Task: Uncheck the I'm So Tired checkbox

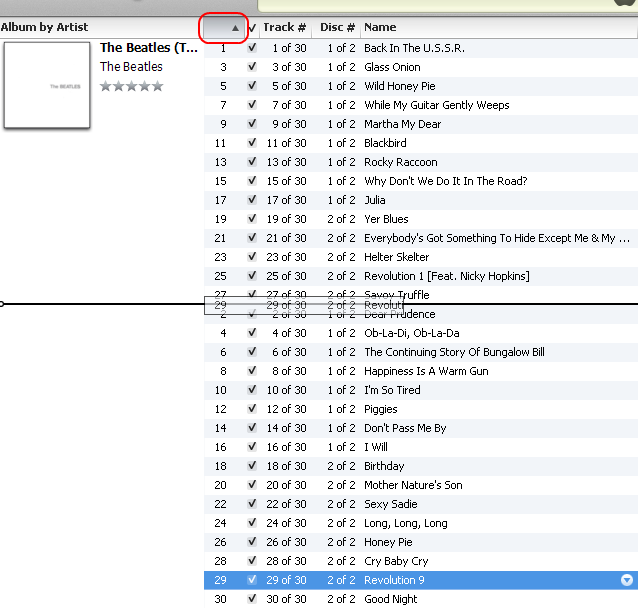Action: 252,389
